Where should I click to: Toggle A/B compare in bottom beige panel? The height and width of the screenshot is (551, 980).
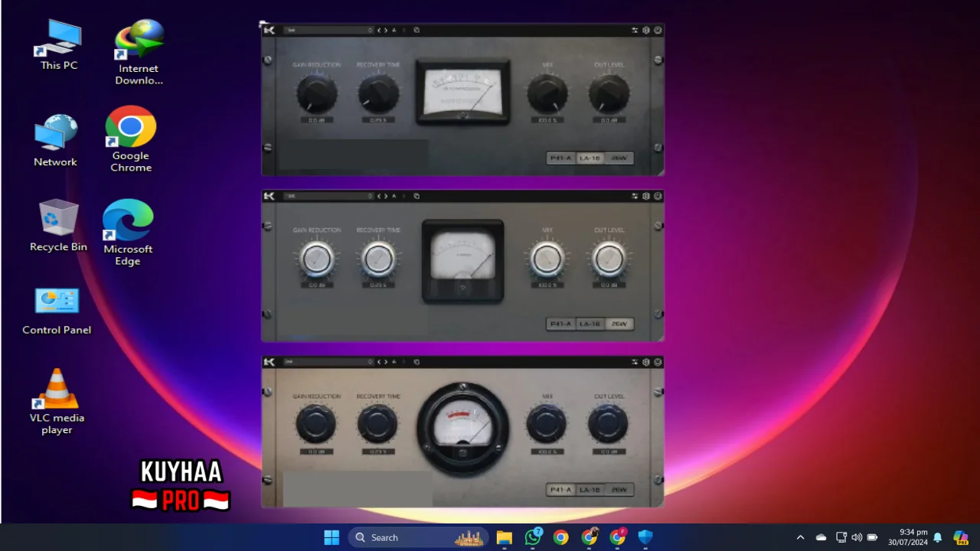(394, 361)
